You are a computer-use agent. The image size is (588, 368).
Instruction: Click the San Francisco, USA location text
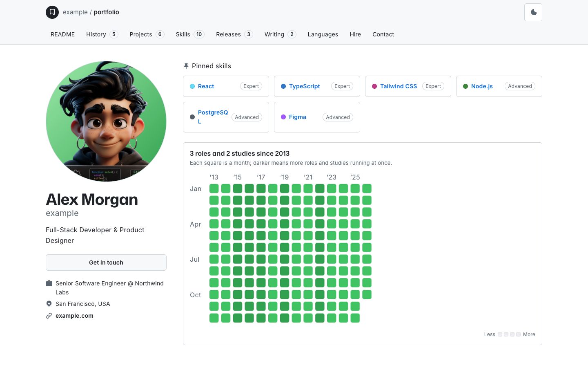coord(83,304)
